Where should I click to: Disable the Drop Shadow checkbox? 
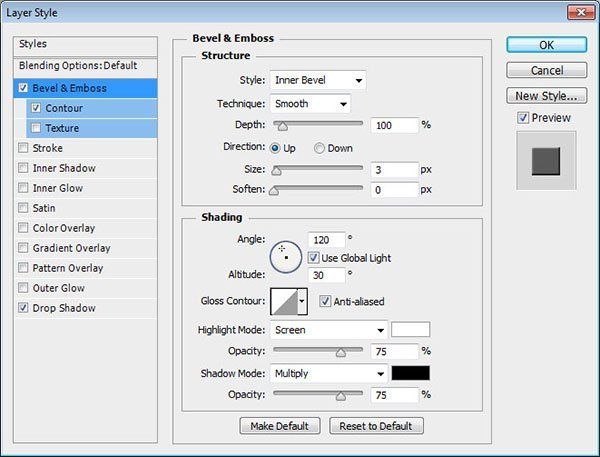(x=24, y=308)
